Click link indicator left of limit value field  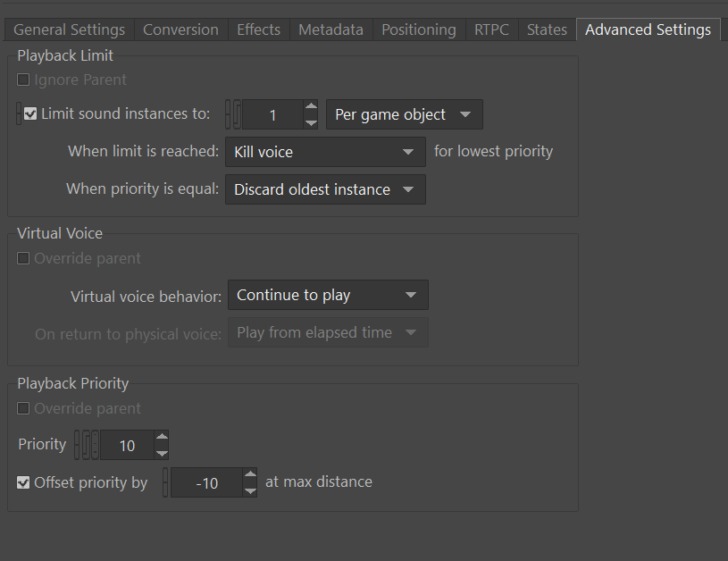point(228,114)
